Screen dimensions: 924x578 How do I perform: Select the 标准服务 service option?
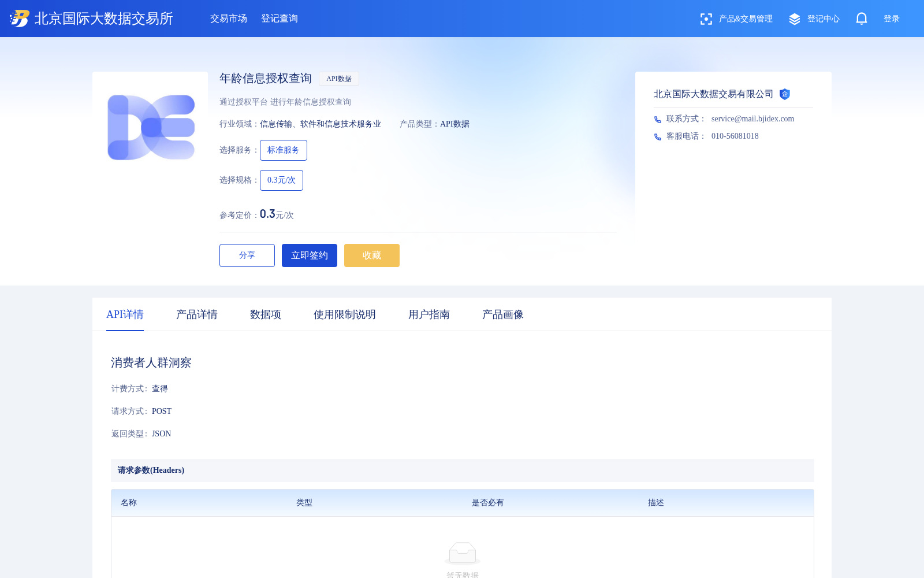point(284,150)
